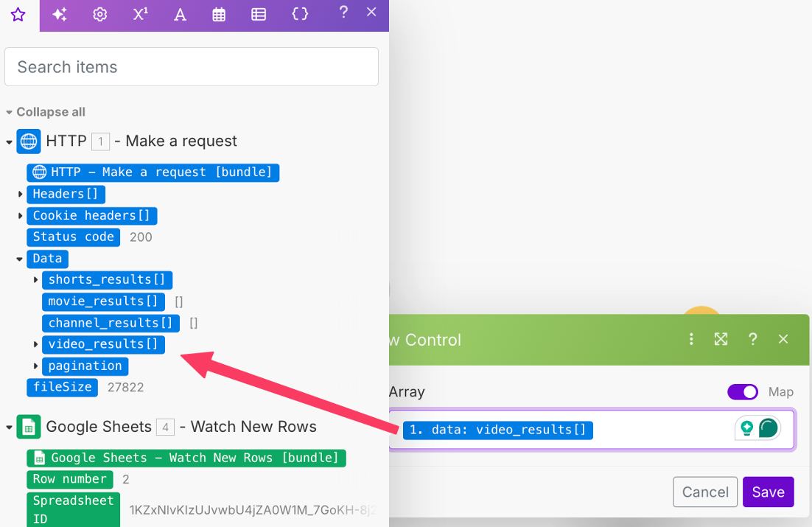Viewport: 812px width, 527px height.
Task: Select the Cookie headers[] pill
Action: pyautogui.click(x=91, y=215)
